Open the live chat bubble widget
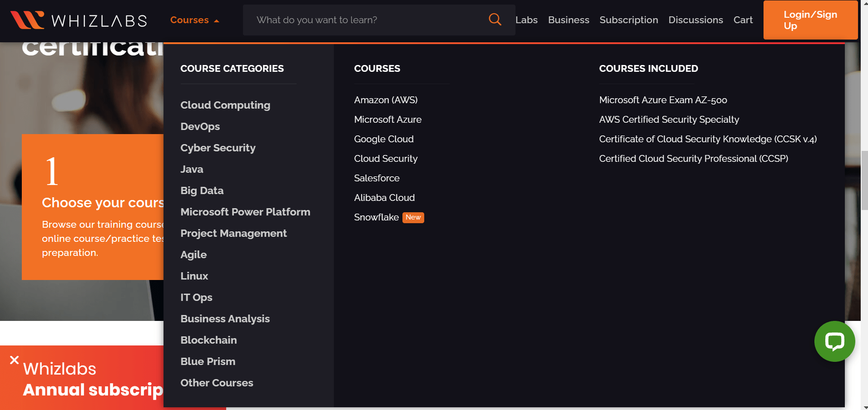868x410 pixels. [x=834, y=341]
